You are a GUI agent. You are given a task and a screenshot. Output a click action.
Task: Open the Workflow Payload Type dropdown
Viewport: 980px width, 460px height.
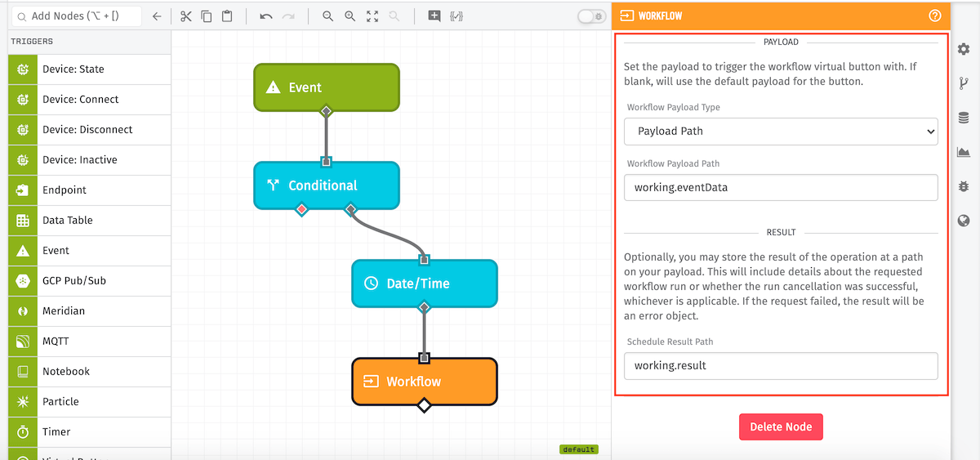(x=781, y=131)
